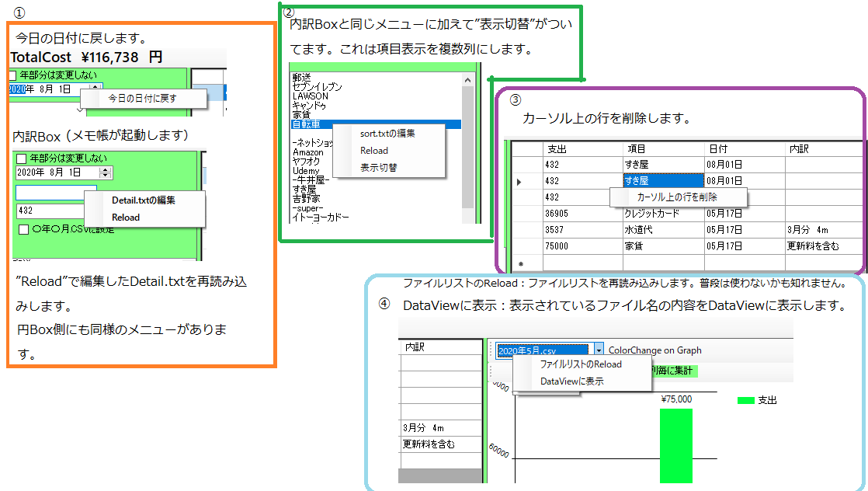
Task: Click the item list scrollbar up arrow
Action: 467,80
